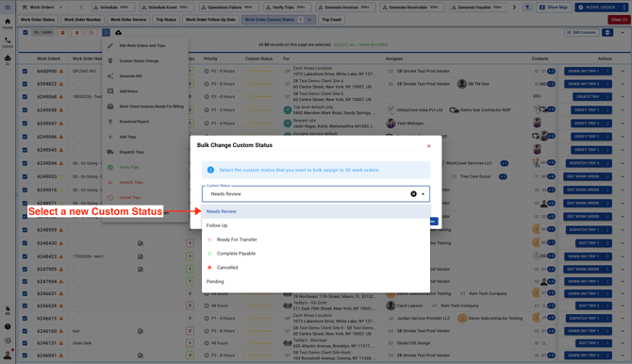Uncheck work order 6450990 checkbox
632x364 pixels.
click(x=25, y=71)
